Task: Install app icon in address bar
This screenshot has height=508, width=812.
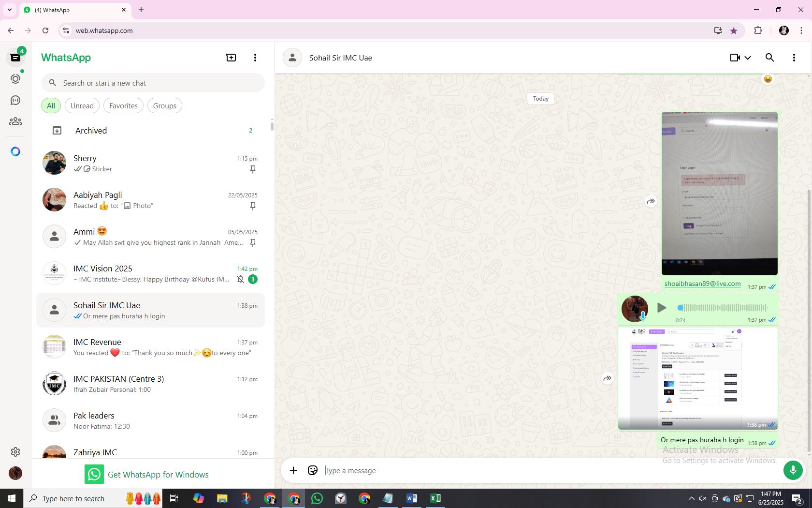Action: coord(718,30)
